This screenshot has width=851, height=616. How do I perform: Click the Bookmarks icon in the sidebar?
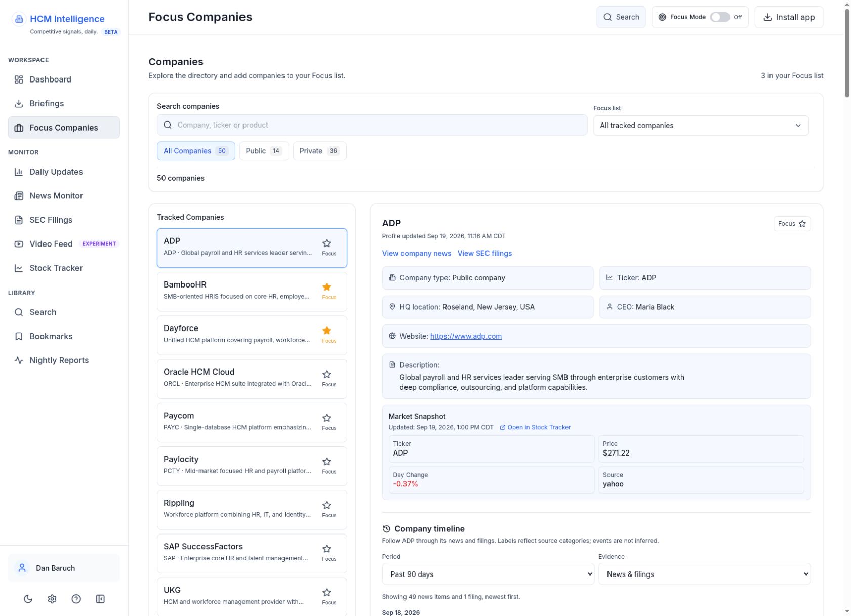pos(19,337)
